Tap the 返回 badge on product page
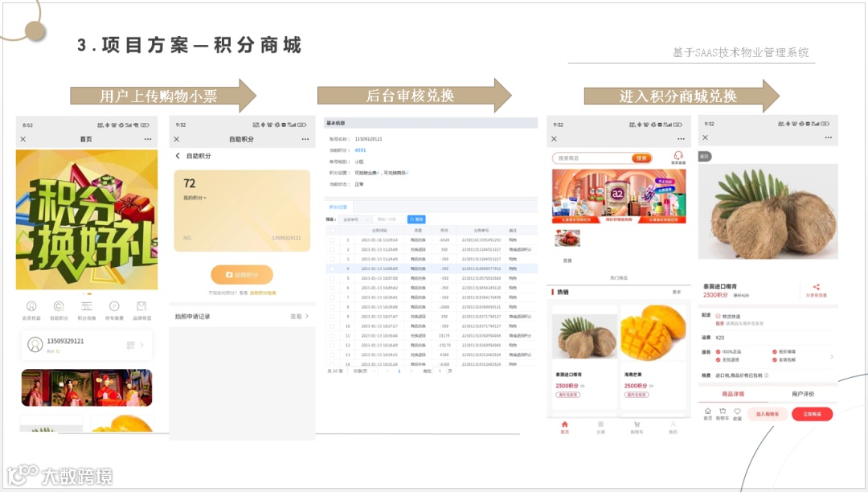The height and width of the screenshot is (492, 868). tap(705, 157)
